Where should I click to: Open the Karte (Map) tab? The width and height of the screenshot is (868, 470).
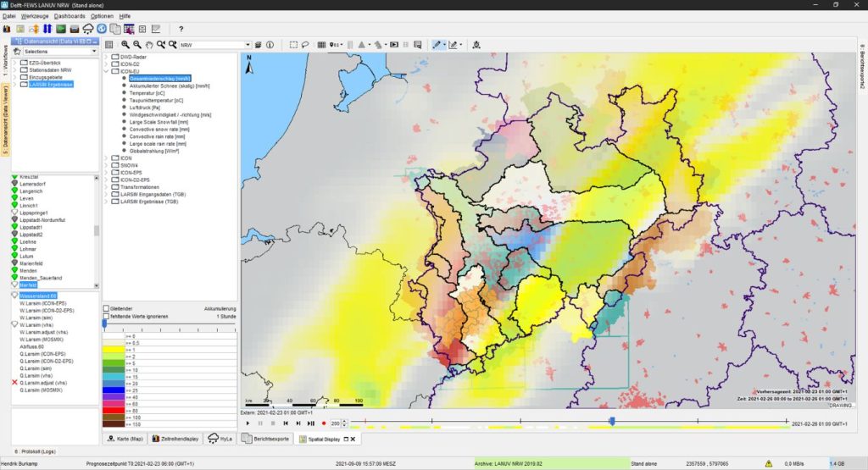click(125, 439)
